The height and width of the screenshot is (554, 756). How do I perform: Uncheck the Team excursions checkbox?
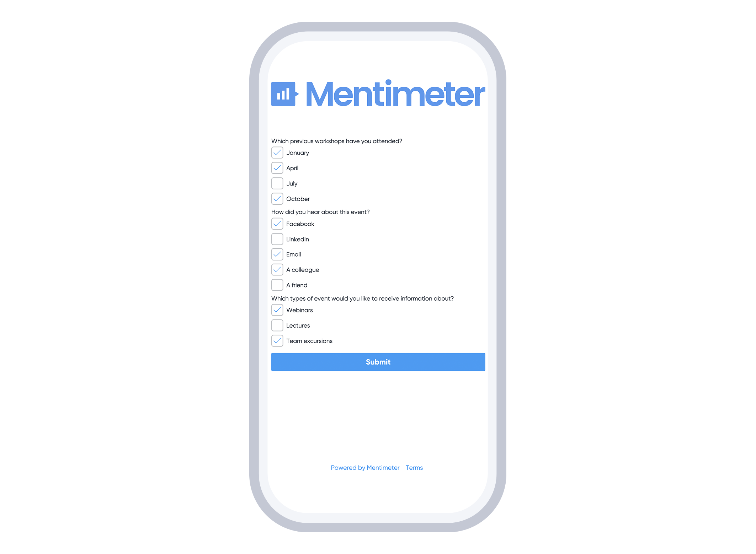tap(276, 341)
